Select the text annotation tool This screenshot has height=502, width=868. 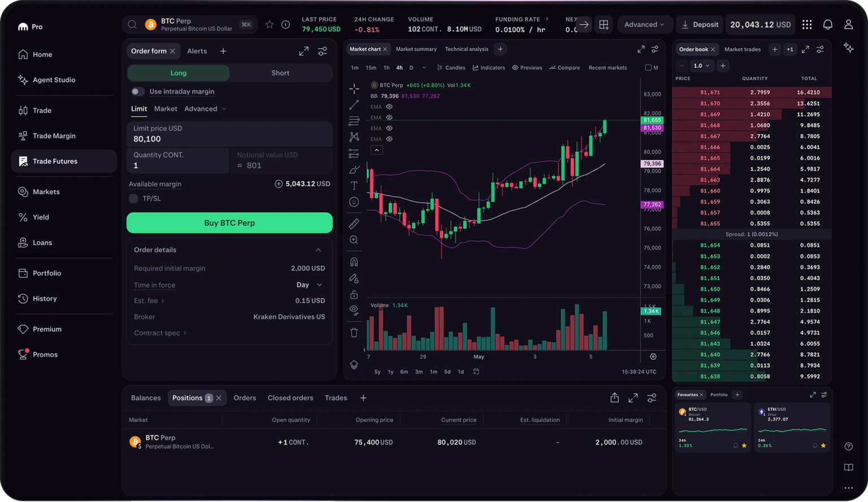(354, 186)
